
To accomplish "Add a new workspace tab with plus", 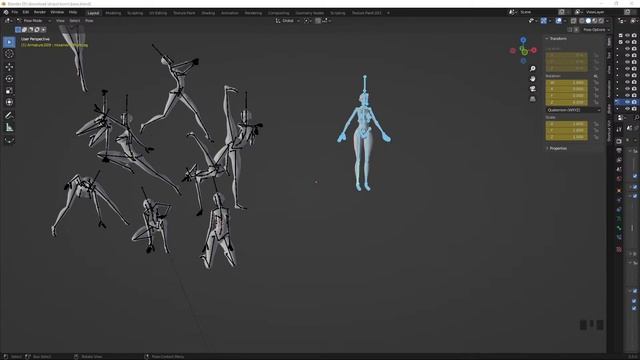I will (388, 13).
